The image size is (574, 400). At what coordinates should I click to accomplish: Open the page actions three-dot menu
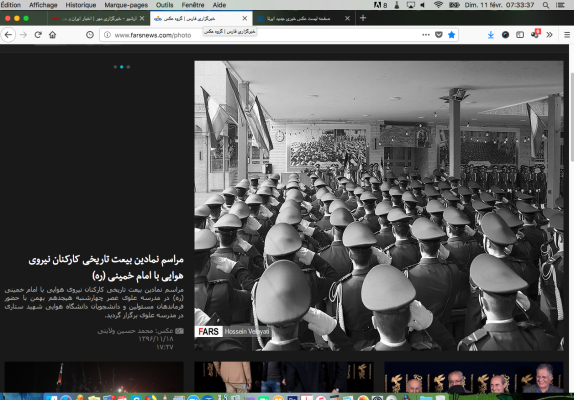426,35
